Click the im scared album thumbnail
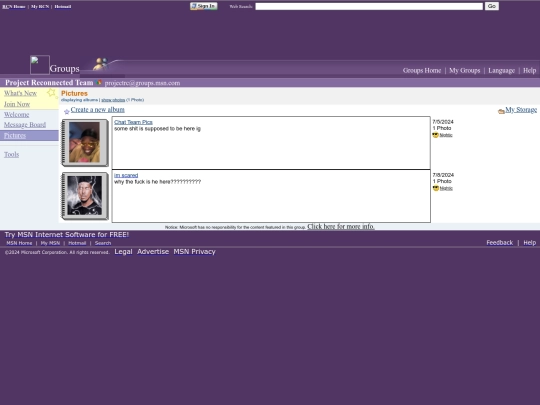540x405 pixels. click(x=85, y=196)
